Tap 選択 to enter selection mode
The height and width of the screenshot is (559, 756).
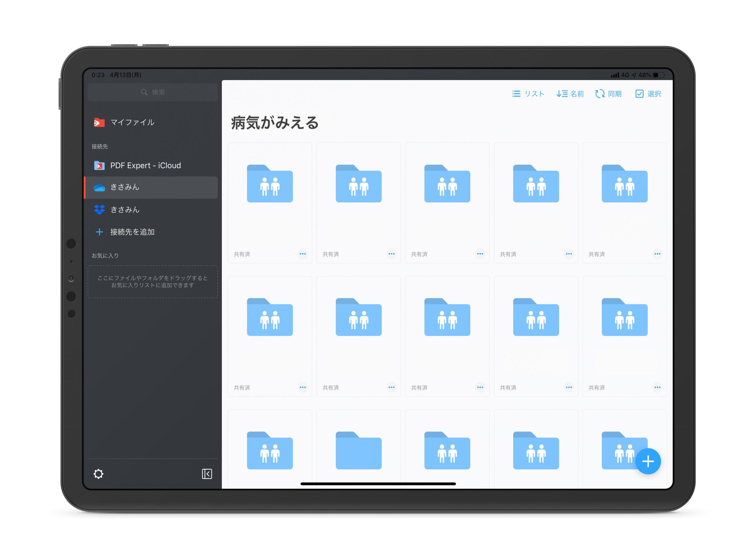coord(648,94)
